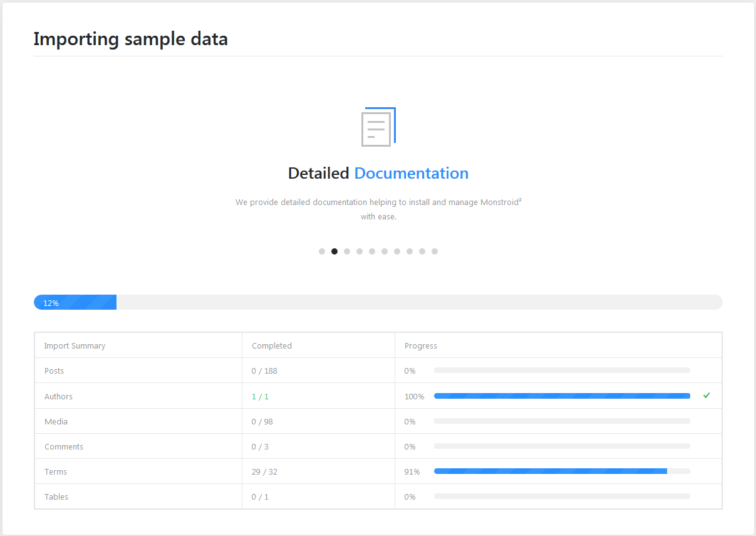
Task: Click the Terms row 91% progress bar
Action: tap(562, 471)
